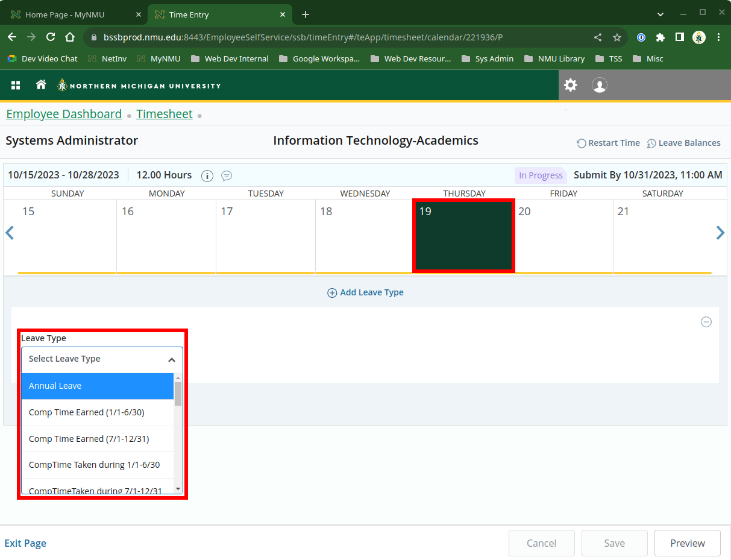Open the NMU Library bookmark folder
Screen dimensions: 731x560
(x=554, y=58)
